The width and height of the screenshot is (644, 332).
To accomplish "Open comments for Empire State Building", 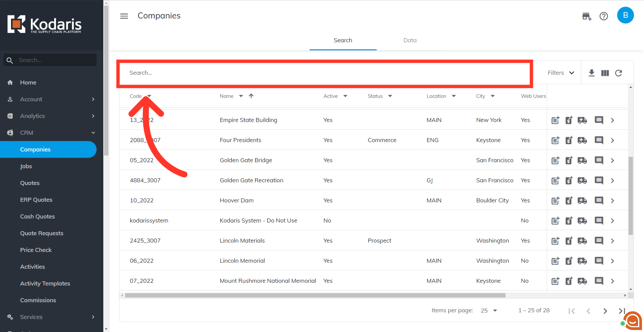I will pyautogui.click(x=599, y=120).
